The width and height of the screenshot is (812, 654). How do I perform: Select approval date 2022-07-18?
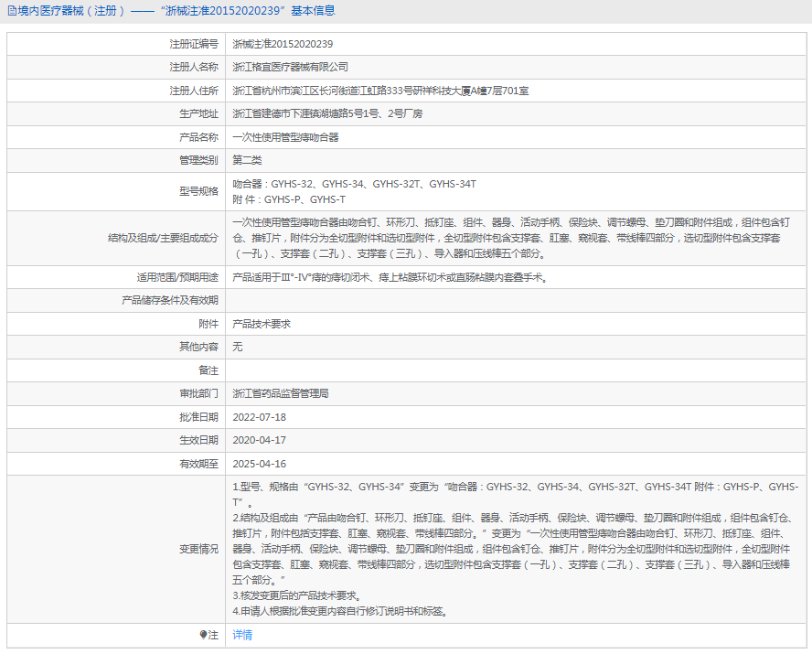(259, 417)
